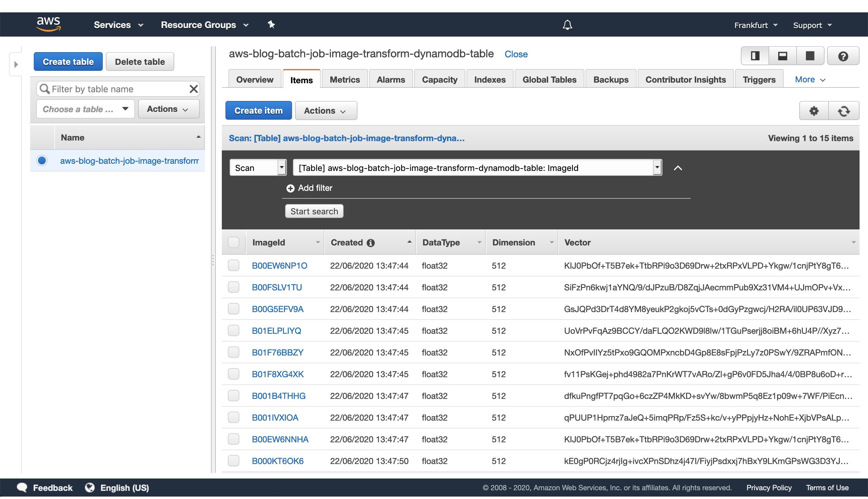Open the help question mark icon
Image resolution: width=868 pixels, height=499 pixels.
[x=843, y=56]
